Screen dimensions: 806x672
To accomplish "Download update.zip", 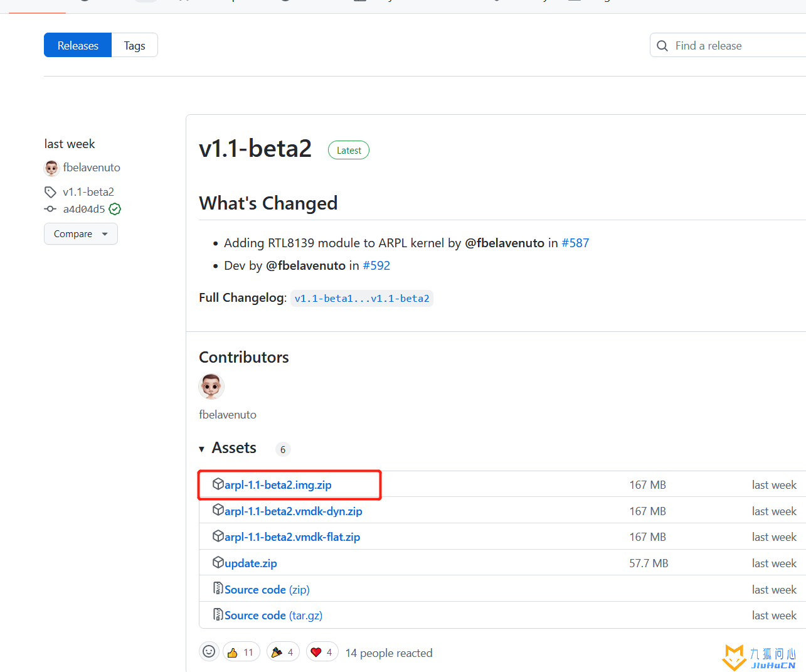I will click(x=251, y=563).
